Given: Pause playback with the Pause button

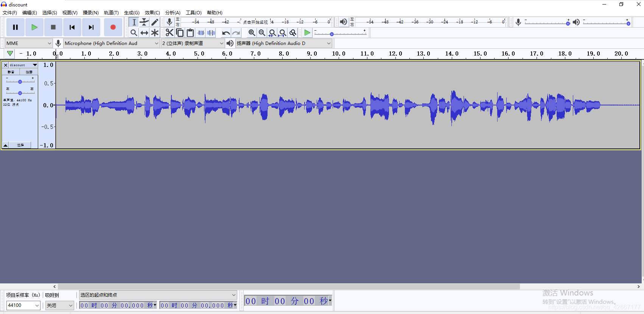Looking at the screenshot, I should click(x=16, y=27).
